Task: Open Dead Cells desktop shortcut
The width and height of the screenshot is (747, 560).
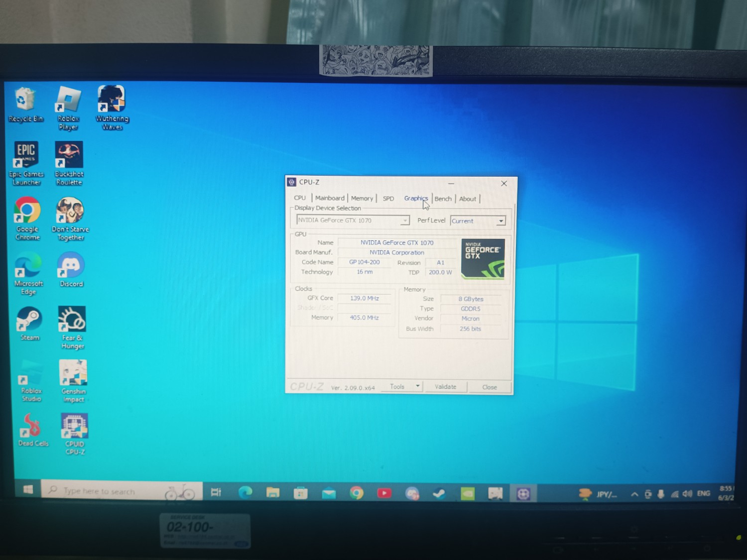Action: click(33, 430)
